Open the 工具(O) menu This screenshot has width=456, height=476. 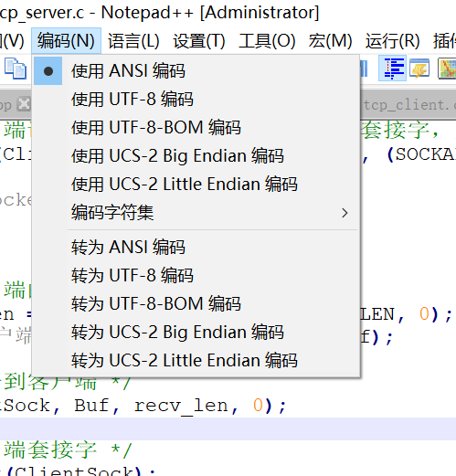(x=267, y=41)
